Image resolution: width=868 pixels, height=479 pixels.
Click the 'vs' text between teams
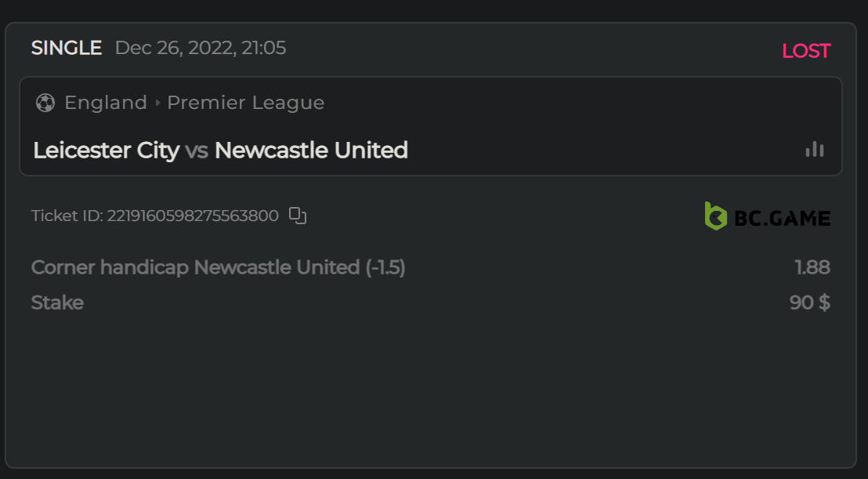pos(197,150)
